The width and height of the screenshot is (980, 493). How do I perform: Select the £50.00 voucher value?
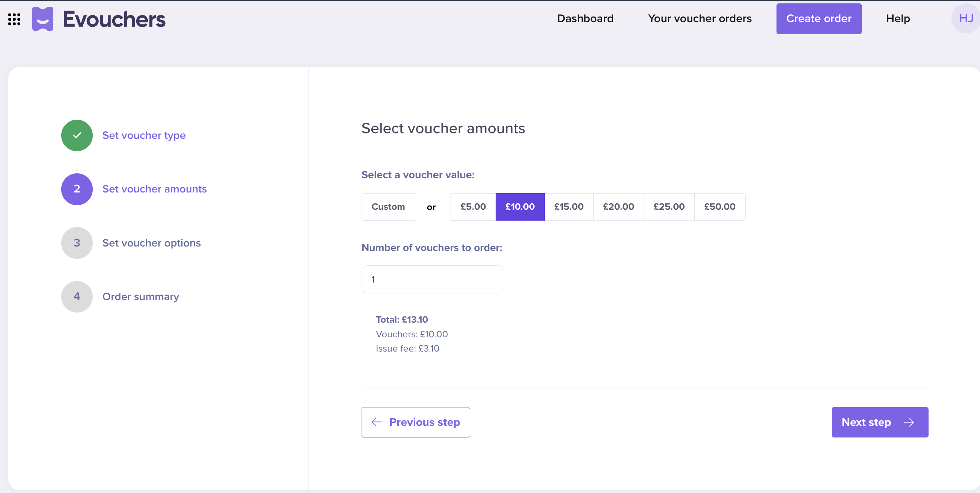(719, 207)
